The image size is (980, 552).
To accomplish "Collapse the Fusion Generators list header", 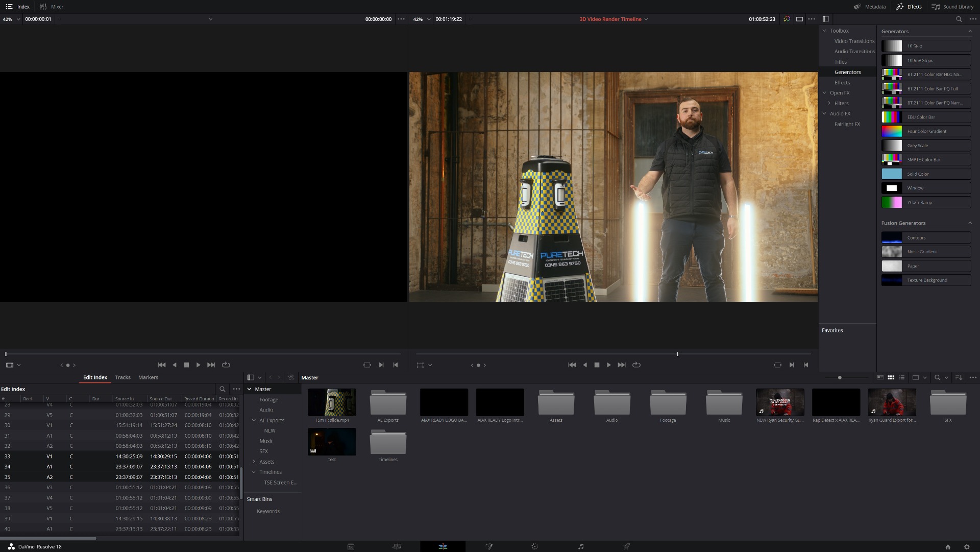I will point(970,223).
